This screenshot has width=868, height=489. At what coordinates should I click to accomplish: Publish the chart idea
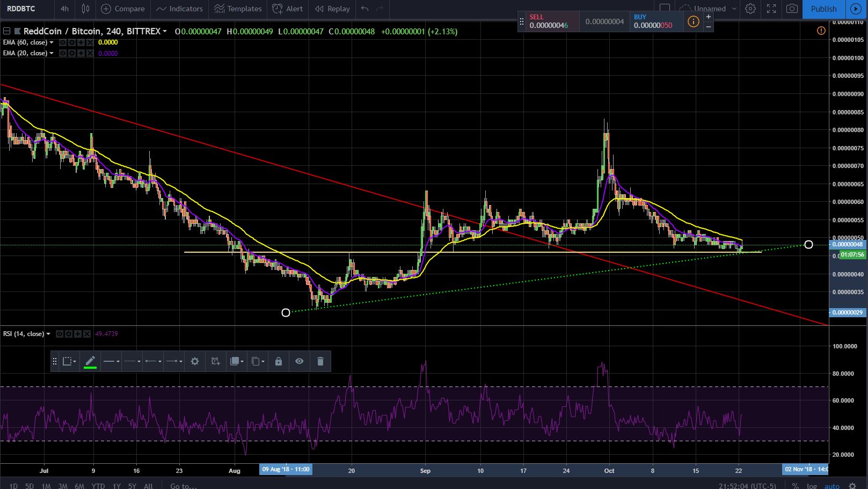(823, 9)
